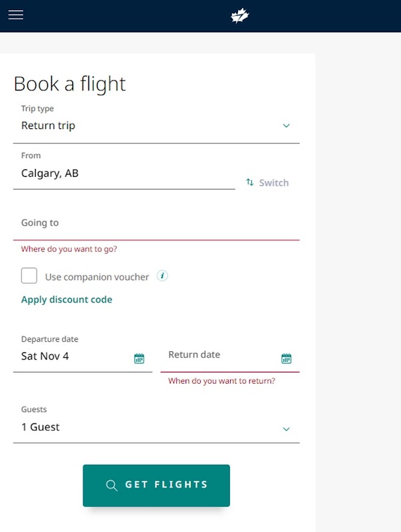The height and width of the screenshot is (532, 401).
Task: Click the From field showing Calgary, AB
Action: coord(124,174)
